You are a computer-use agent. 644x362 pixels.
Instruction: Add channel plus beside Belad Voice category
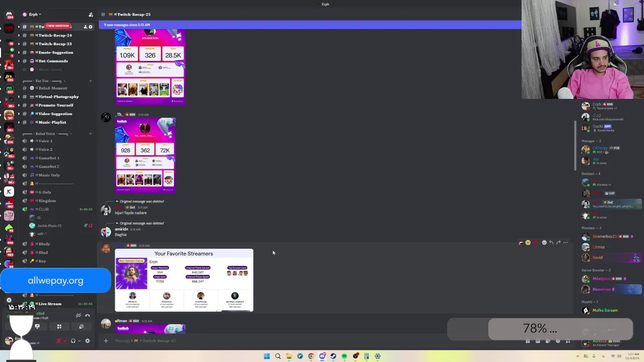(91, 134)
